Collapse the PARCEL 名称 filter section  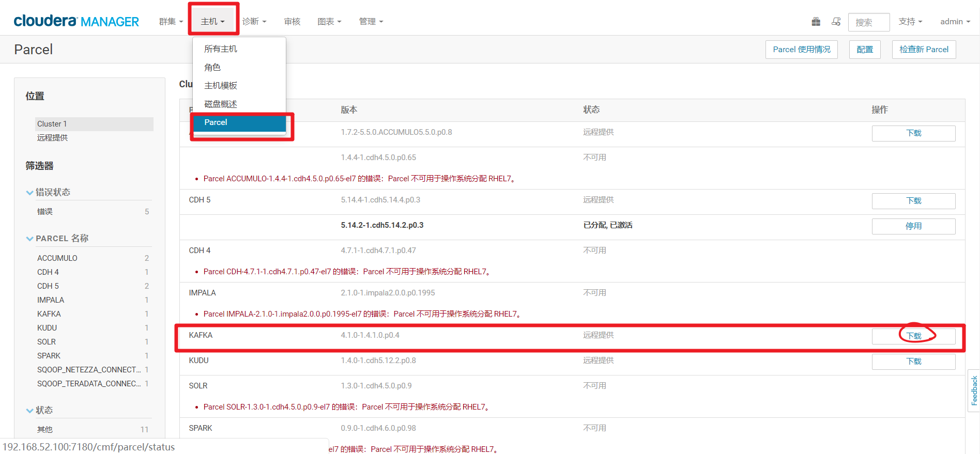coord(29,239)
